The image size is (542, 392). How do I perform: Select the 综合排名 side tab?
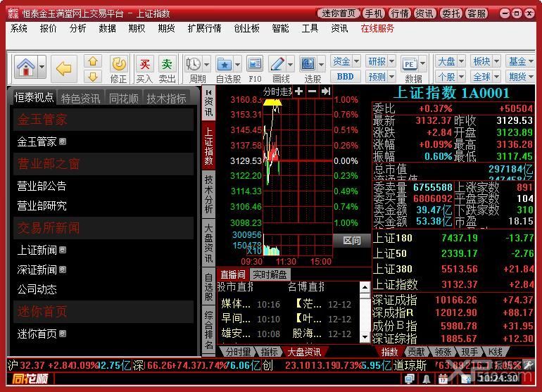(208, 329)
